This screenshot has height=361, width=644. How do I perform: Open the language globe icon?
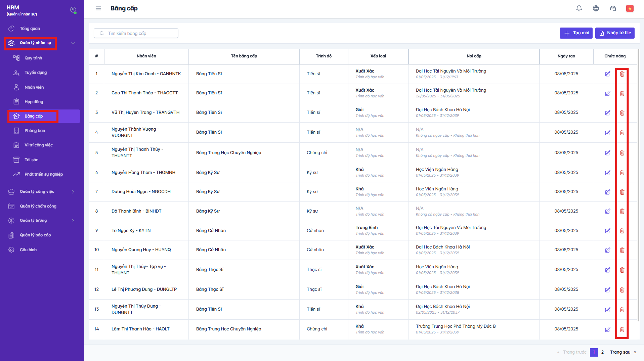click(x=596, y=8)
